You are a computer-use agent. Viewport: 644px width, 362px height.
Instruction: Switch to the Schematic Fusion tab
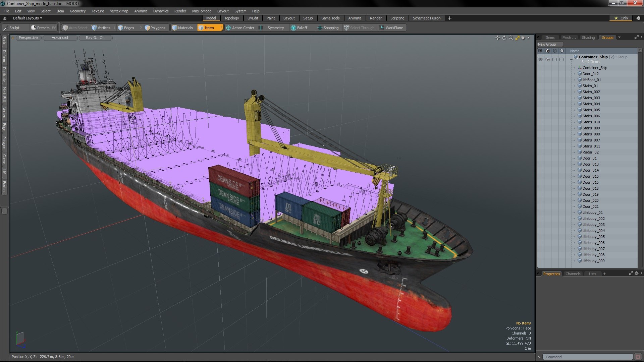(x=427, y=18)
